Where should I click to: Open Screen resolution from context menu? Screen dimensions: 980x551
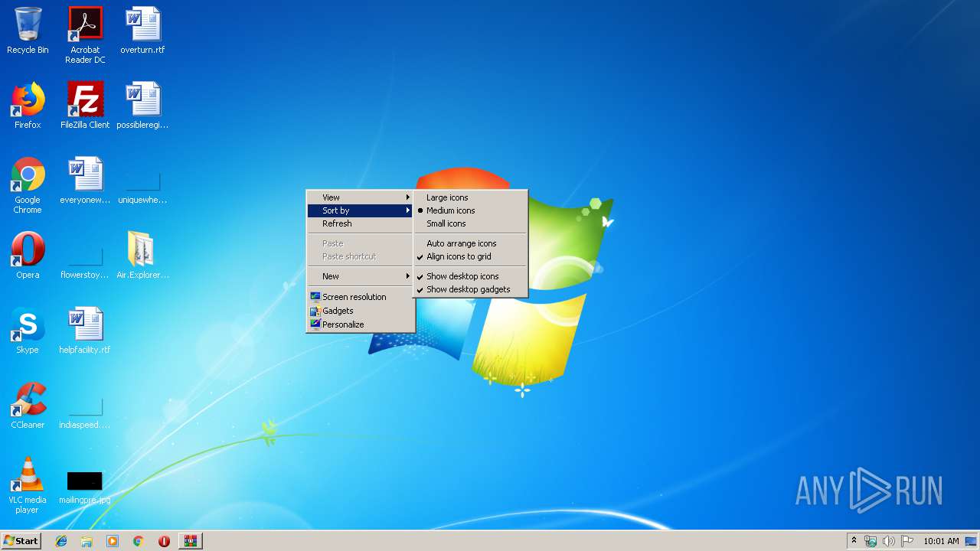(x=360, y=297)
